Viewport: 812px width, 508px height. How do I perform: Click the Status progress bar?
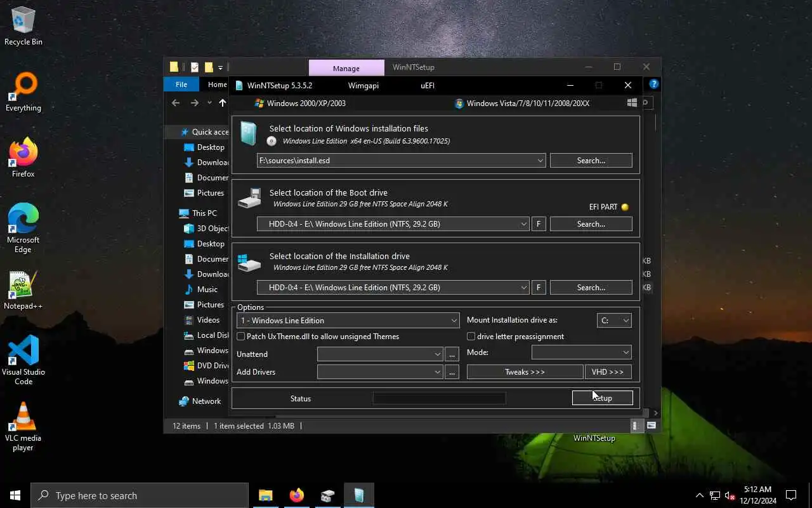coord(440,399)
